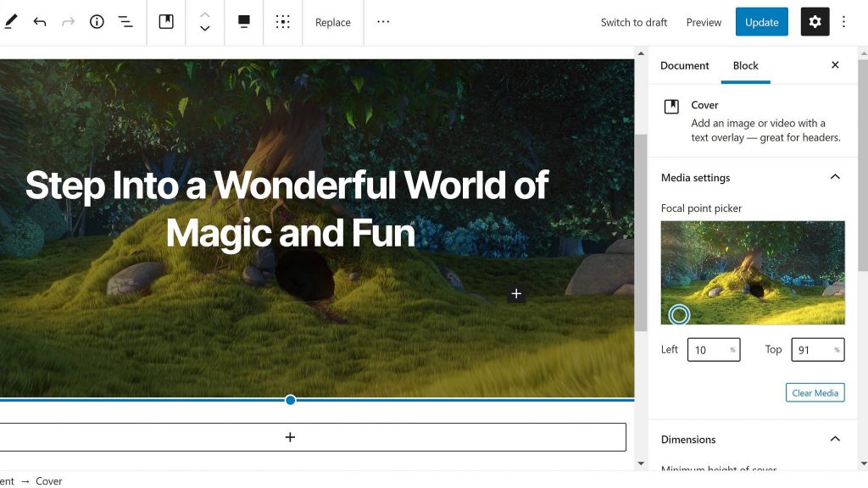Image resolution: width=868 pixels, height=488 pixels.
Task: Collapse the Media settings panel
Action: click(834, 177)
